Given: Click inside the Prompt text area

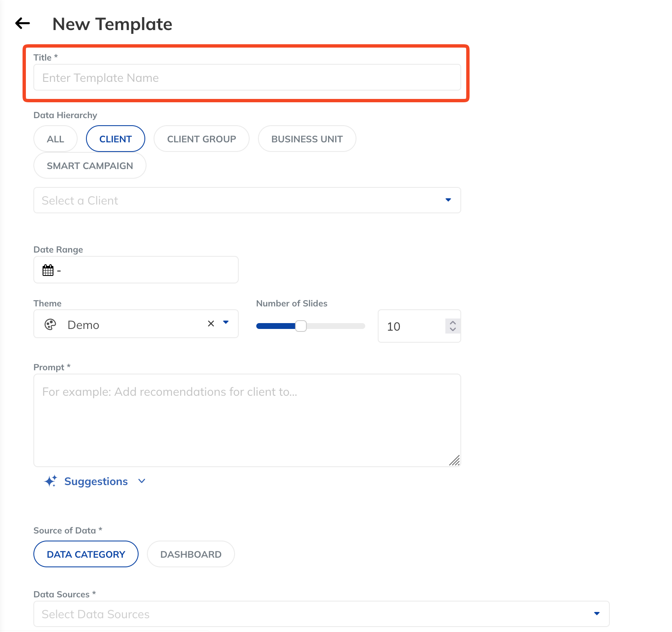Looking at the screenshot, I should (247, 420).
